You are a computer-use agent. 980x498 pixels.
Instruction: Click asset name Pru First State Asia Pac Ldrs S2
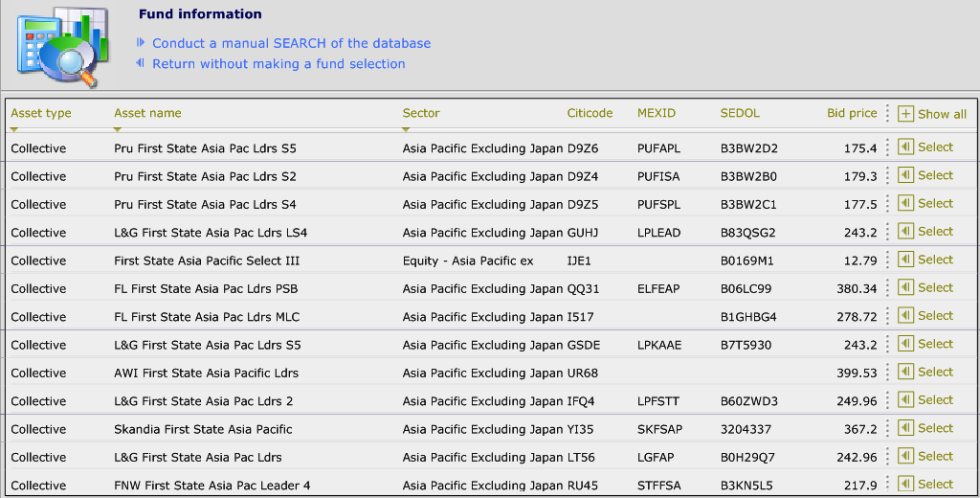click(x=205, y=176)
